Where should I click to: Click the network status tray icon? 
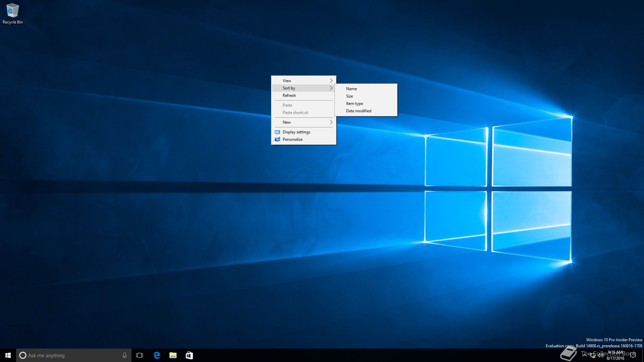point(593,356)
